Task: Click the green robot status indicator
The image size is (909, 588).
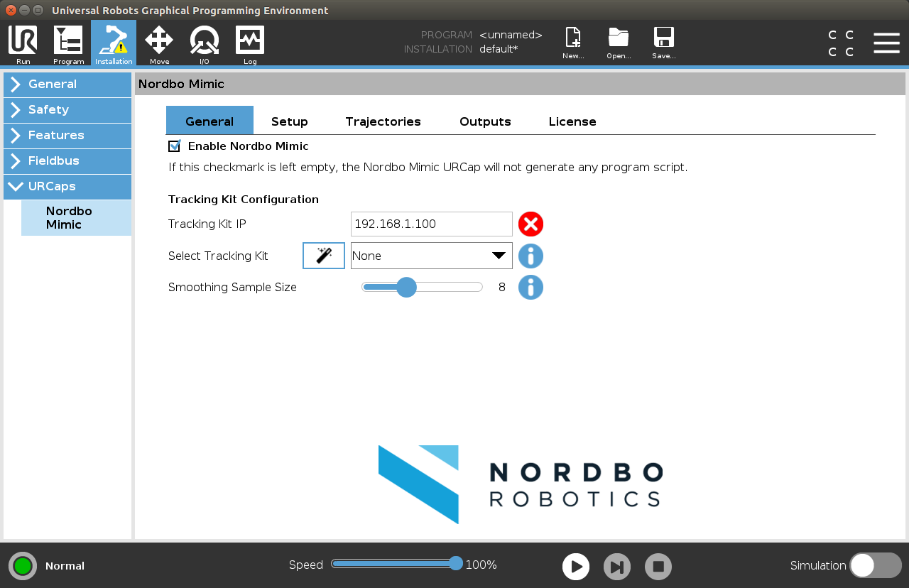Action: pyautogui.click(x=23, y=566)
